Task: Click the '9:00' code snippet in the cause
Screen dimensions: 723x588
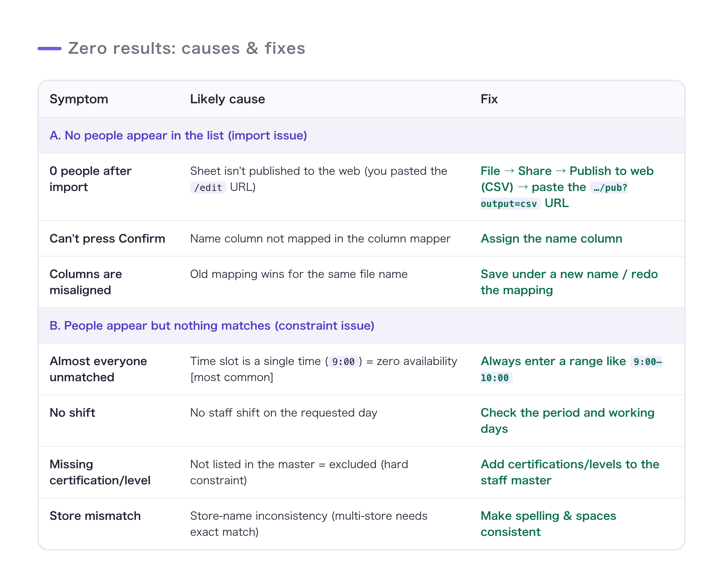Action: point(343,361)
